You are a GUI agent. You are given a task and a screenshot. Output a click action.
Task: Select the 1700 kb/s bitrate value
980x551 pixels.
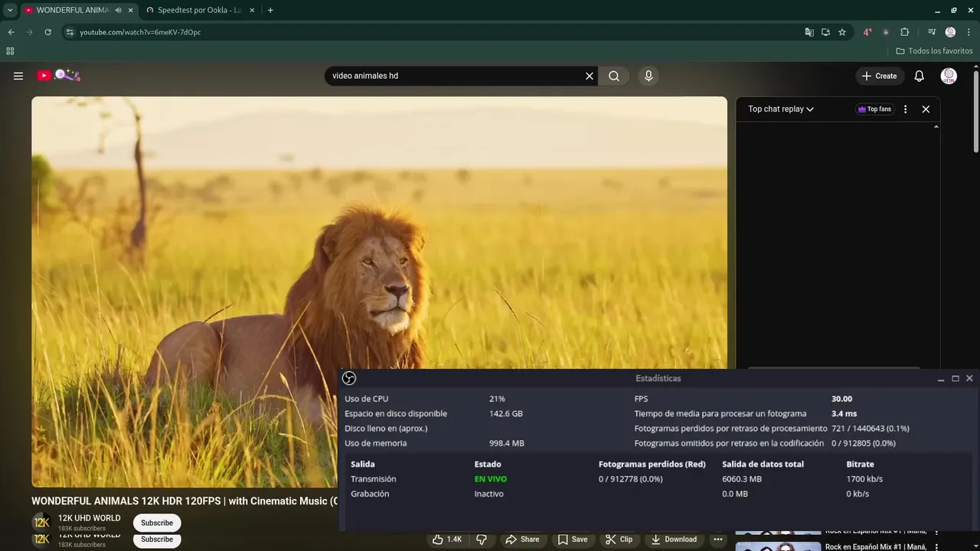coord(864,479)
